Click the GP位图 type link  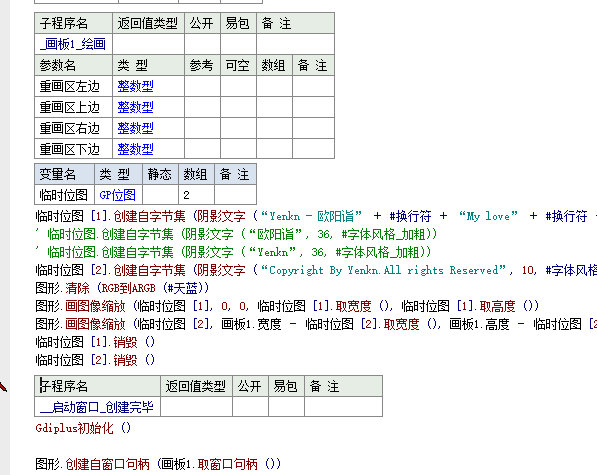(118, 195)
